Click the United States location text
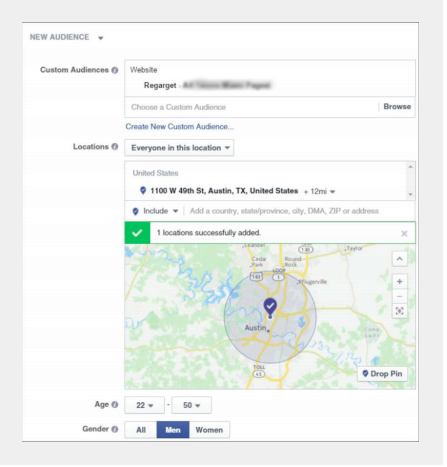Image resolution: width=447 pixels, height=467 pixels. click(x=155, y=173)
